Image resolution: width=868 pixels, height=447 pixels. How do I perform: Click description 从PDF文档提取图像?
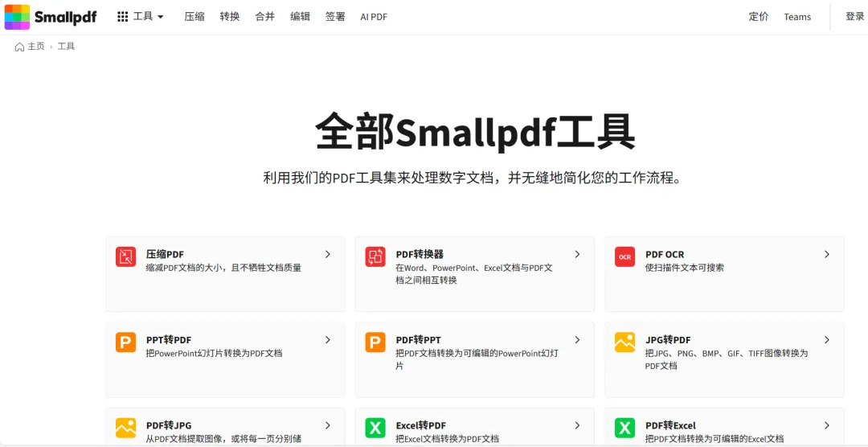[x=224, y=439]
